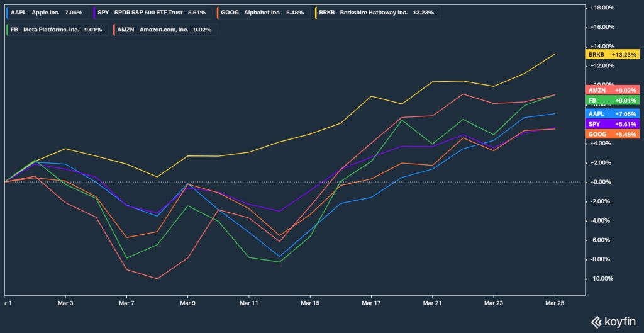The width and height of the screenshot is (644, 333).
Task: Select the AMZN Amazon.com legend entry
Action: click(x=165, y=30)
